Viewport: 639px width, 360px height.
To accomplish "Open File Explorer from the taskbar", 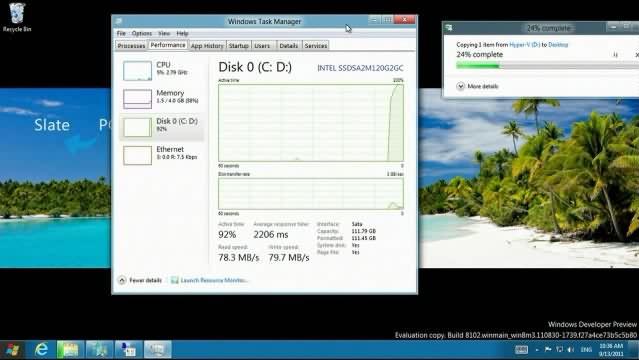I will click(x=71, y=350).
